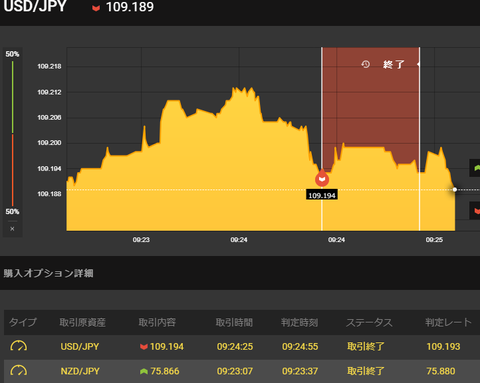The height and width of the screenshot is (383, 480).
Task: Click the 109.200 price axis label
Action: (x=49, y=143)
